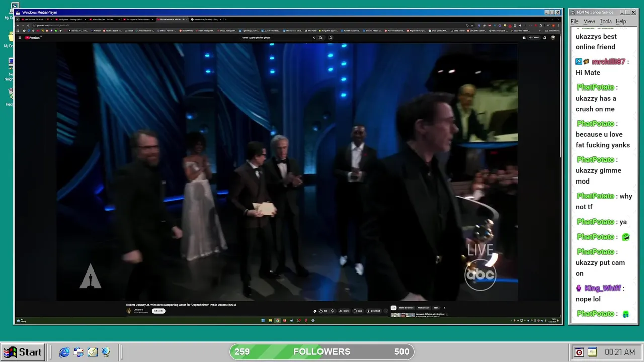The width and height of the screenshot is (644, 362).
Task: Open more actions ellipsis under the video
Action: (x=386, y=311)
